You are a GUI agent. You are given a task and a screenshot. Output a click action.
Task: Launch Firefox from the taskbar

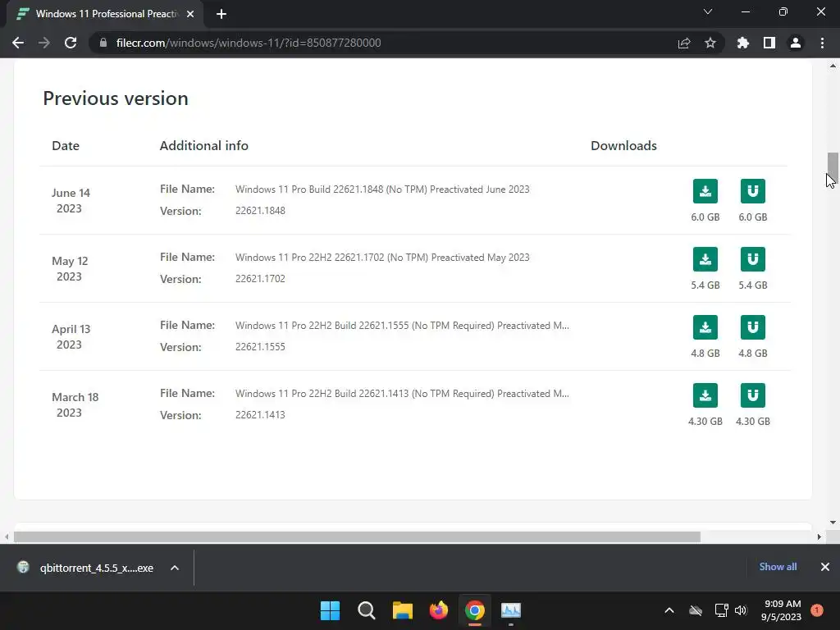pyautogui.click(x=439, y=610)
